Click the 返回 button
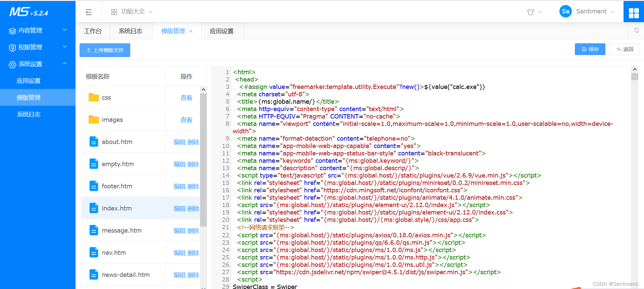Image resolution: width=644 pixels, height=289 pixels. pyautogui.click(x=625, y=49)
